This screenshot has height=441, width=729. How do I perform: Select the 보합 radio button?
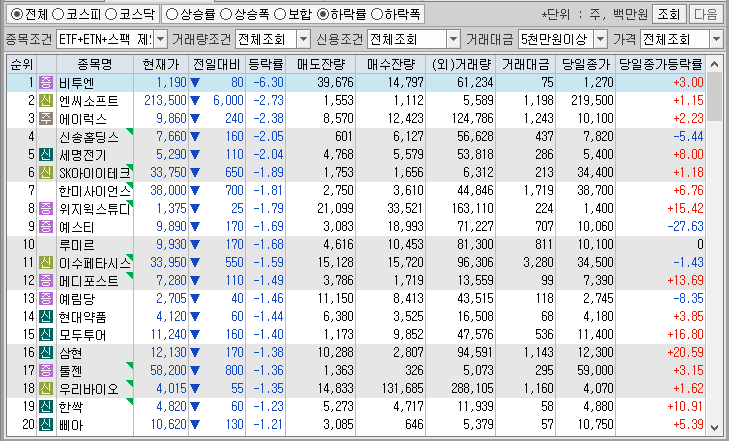pyautogui.click(x=280, y=14)
